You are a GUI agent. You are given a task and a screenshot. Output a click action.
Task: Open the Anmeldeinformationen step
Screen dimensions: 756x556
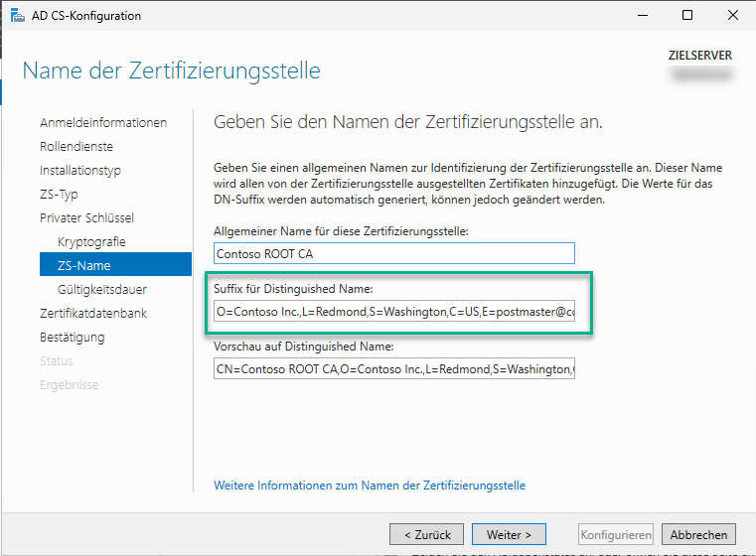click(x=103, y=123)
